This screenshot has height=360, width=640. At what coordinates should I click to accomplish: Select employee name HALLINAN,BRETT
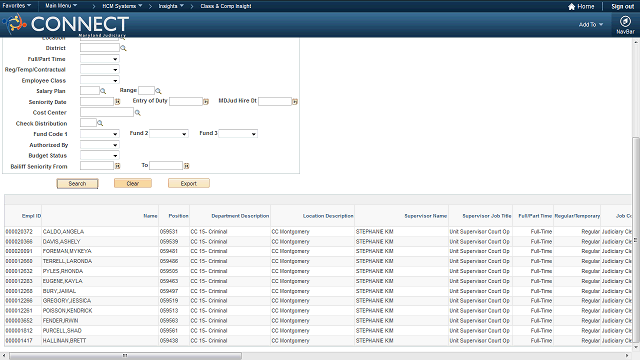click(x=64, y=341)
